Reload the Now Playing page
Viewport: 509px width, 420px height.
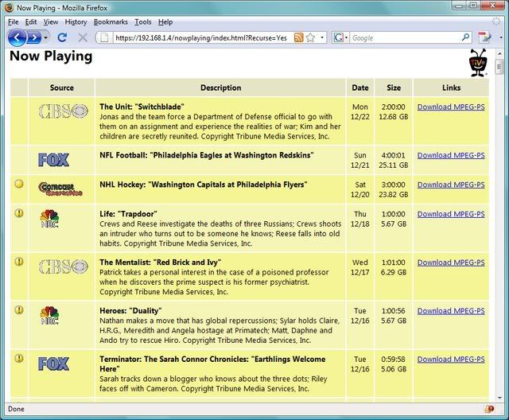click(62, 37)
